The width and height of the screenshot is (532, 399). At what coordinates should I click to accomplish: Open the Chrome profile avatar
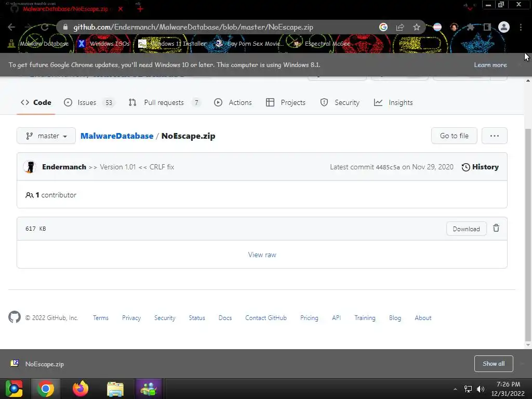coord(504,27)
